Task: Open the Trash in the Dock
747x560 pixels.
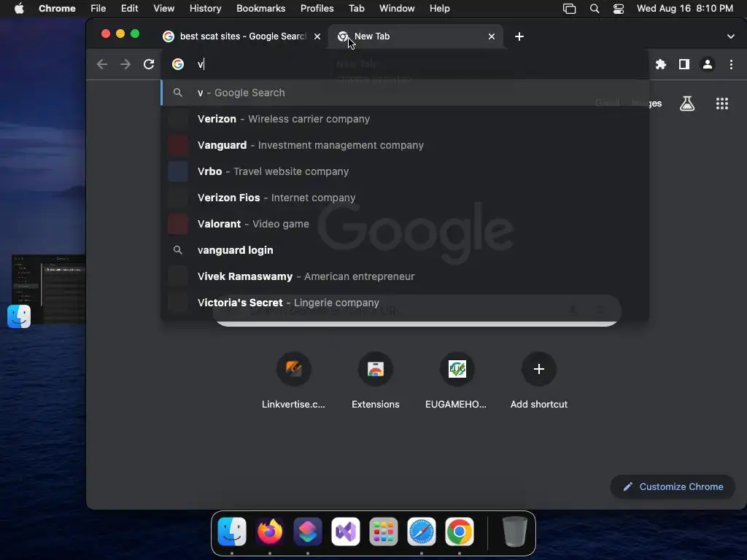Action: pos(515,532)
